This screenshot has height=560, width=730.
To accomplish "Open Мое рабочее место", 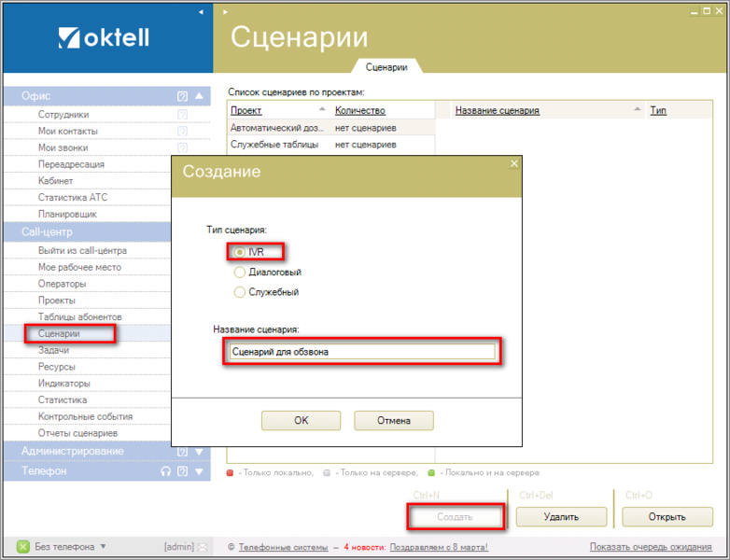I will [x=79, y=267].
